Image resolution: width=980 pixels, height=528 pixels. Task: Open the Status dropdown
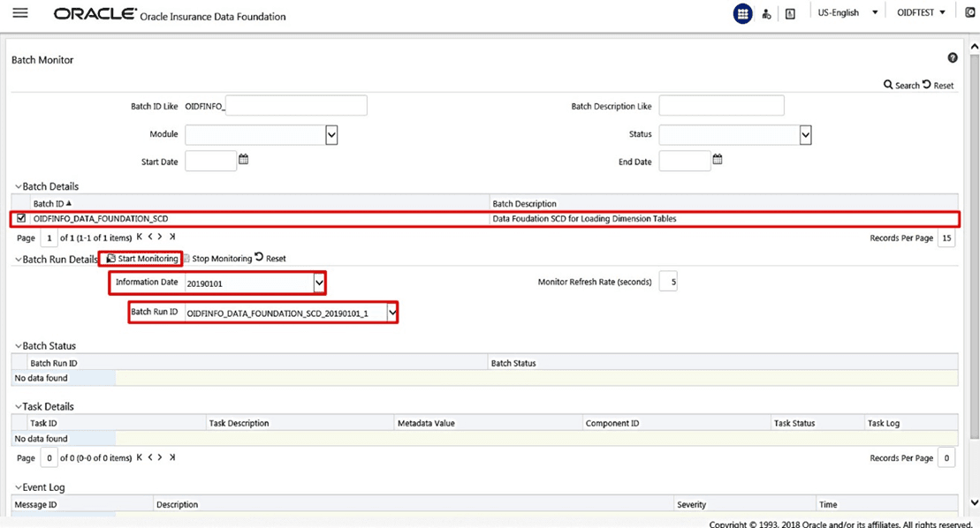tap(806, 135)
